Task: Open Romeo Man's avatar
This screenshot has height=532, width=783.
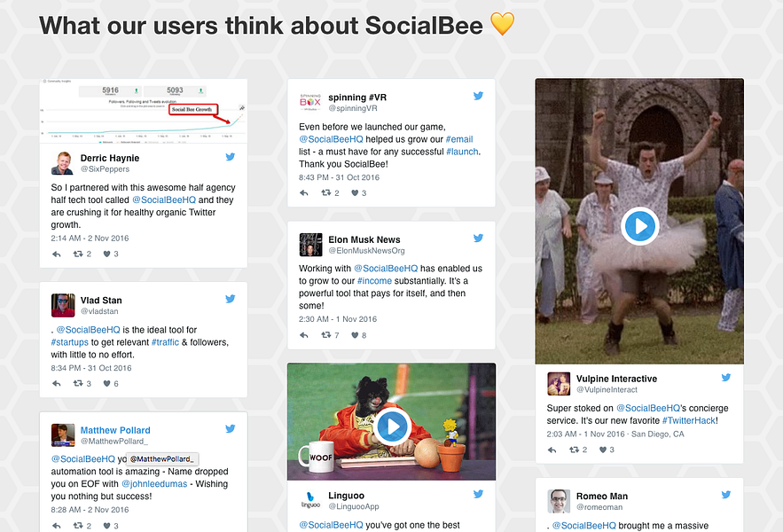Action: [x=559, y=501]
